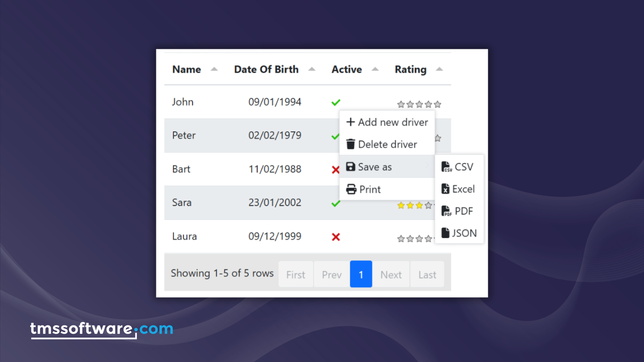Select Bart's date of birth cell
This screenshot has width=644, height=362.
(x=275, y=169)
